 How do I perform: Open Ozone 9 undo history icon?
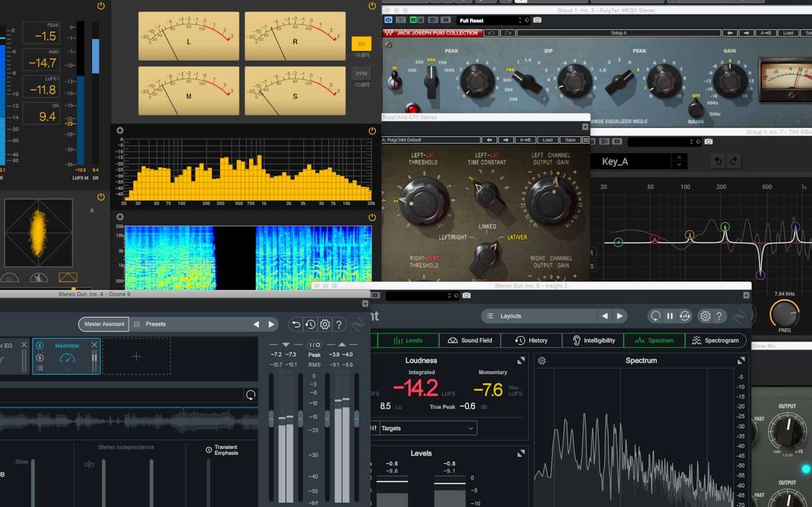click(310, 324)
